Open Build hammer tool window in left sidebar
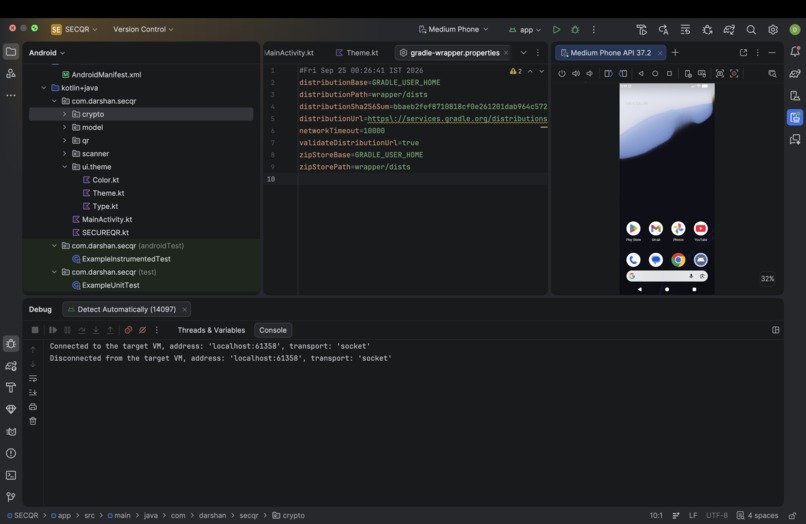Viewport: 806px width, 524px height. coord(11,387)
